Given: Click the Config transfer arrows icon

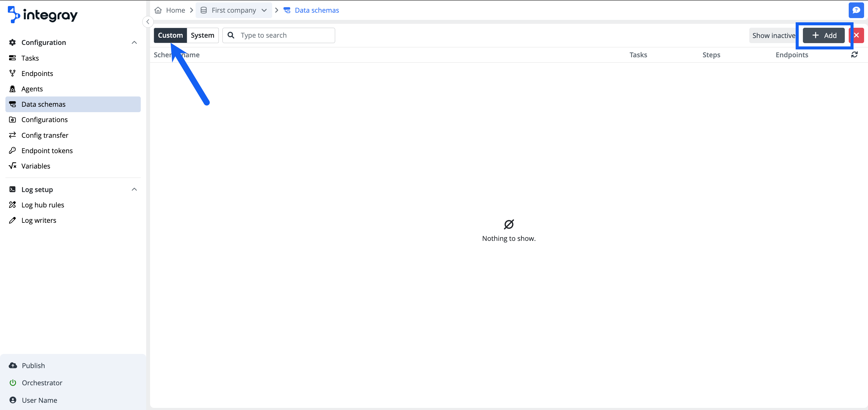Looking at the screenshot, I should click(12, 135).
